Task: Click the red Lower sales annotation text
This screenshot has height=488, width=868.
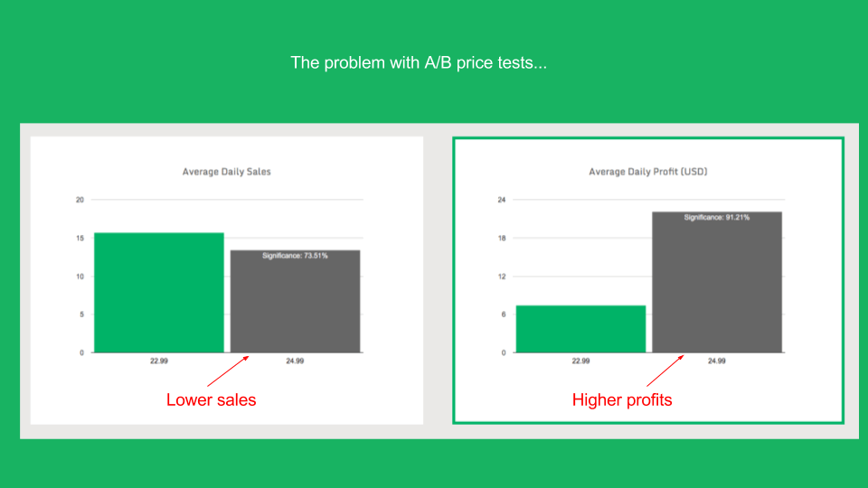Action: click(211, 400)
